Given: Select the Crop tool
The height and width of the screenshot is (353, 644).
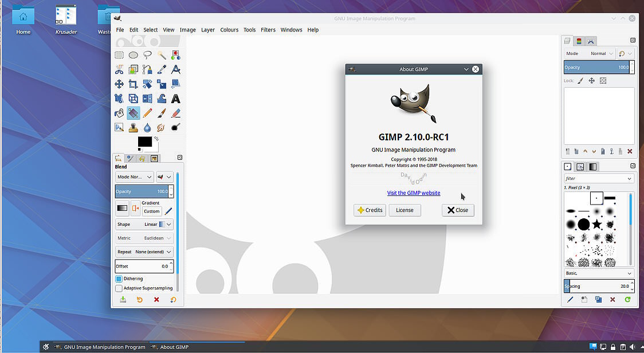Looking at the screenshot, I should 133,84.
